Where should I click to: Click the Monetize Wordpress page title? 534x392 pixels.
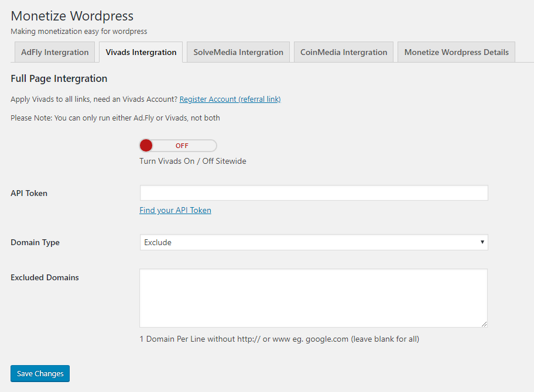(x=72, y=16)
